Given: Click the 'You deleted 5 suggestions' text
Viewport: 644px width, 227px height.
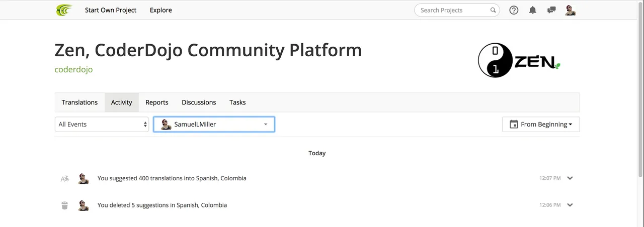Looking at the screenshot, I should coord(162,205).
